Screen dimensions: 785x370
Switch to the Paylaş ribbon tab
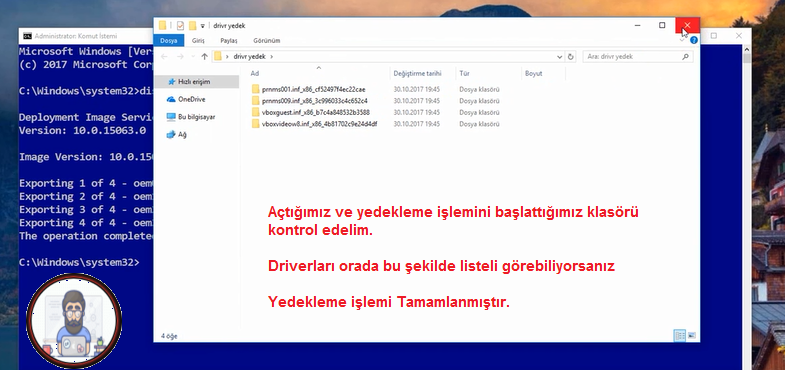coord(229,41)
